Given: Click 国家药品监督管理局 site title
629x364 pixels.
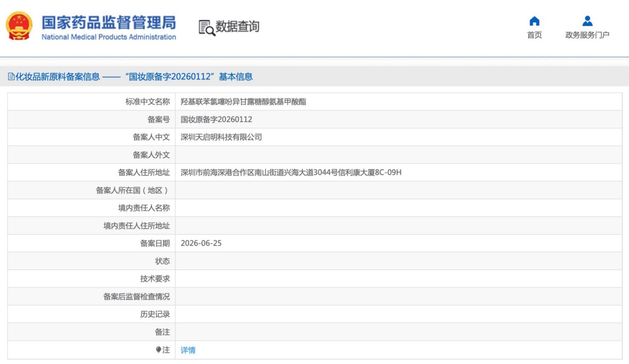Looking at the screenshot, I should 109,22.
